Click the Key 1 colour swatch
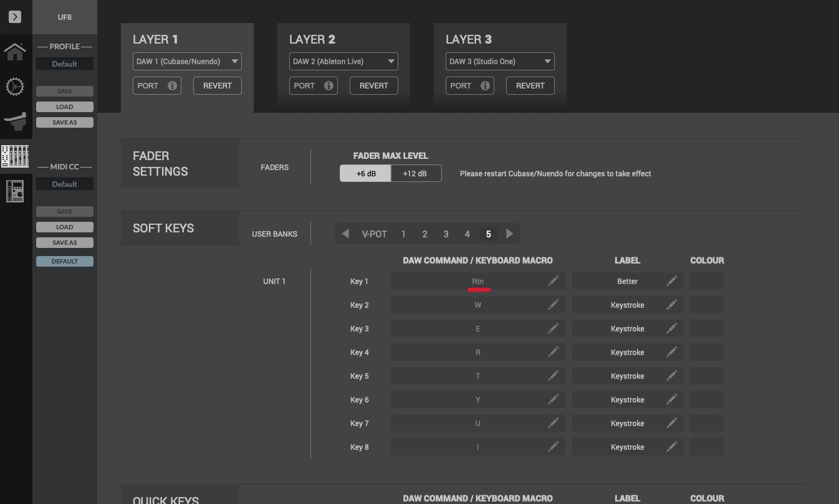Screen dimensions: 839x504 click(x=707, y=282)
